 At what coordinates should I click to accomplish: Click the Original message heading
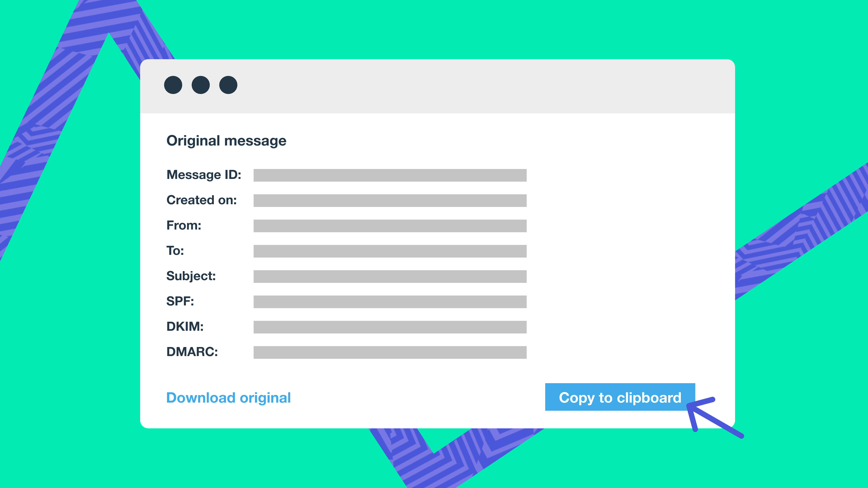pyautogui.click(x=226, y=141)
